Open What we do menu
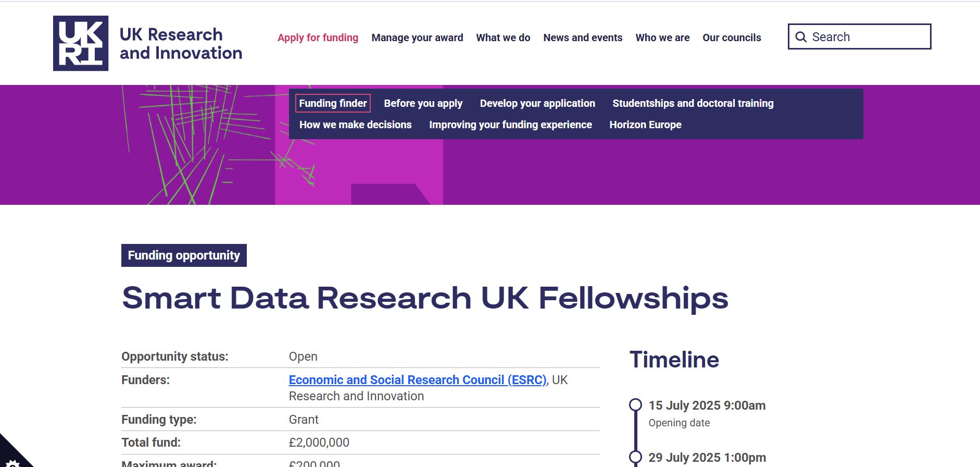 503,38
